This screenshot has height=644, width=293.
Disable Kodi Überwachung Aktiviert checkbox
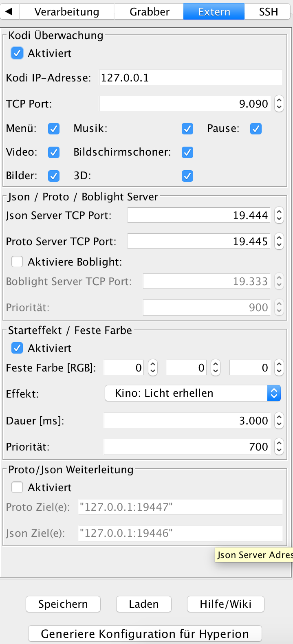click(x=17, y=53)
